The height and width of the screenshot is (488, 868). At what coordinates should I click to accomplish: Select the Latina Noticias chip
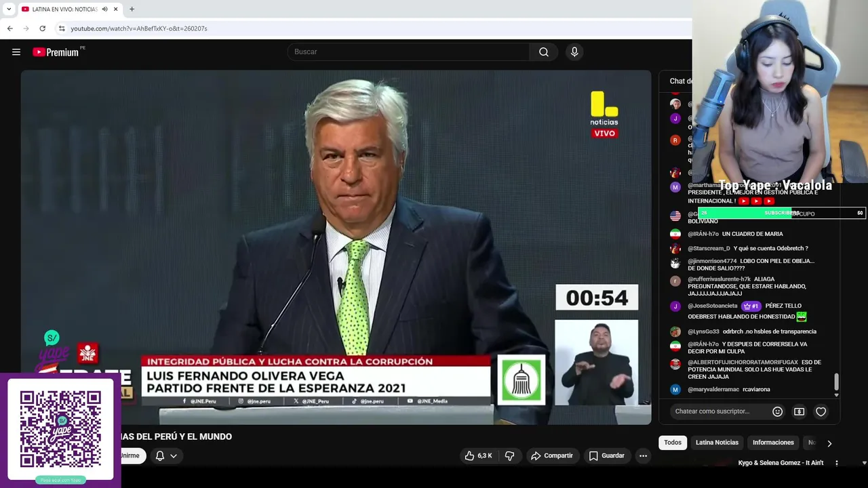pyautogui.click(x=717, y=443)
